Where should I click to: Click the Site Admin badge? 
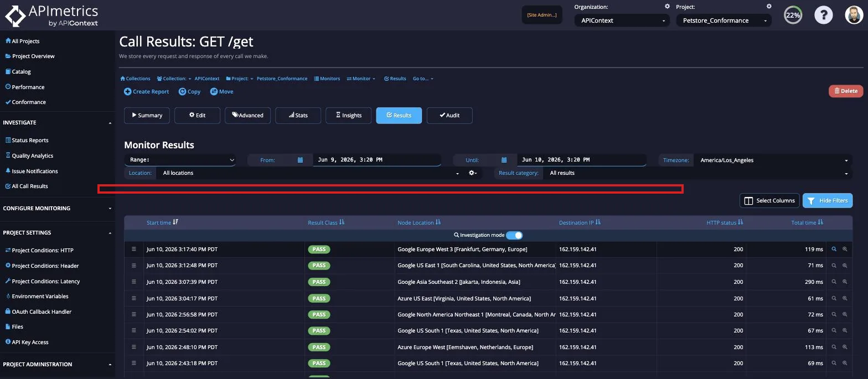542,15
